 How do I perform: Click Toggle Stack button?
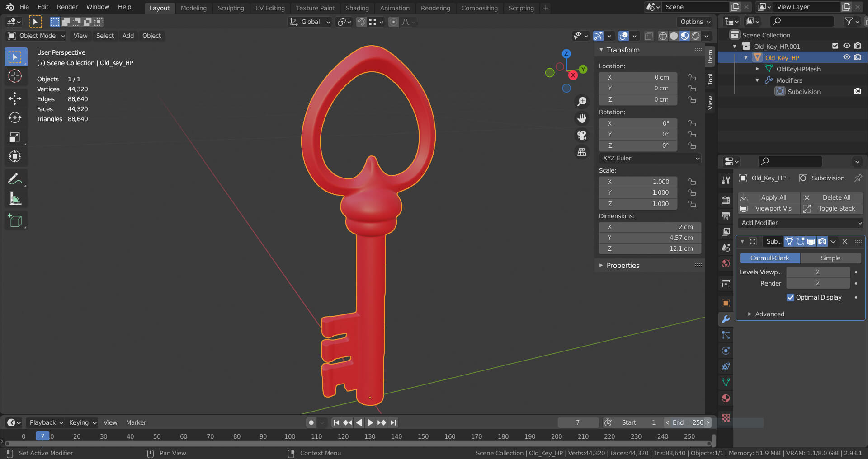click(x=832, y=208)
